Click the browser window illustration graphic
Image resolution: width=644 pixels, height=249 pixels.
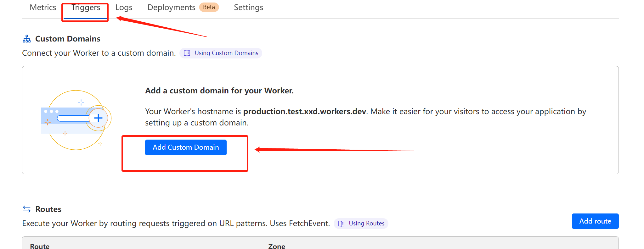76,120
